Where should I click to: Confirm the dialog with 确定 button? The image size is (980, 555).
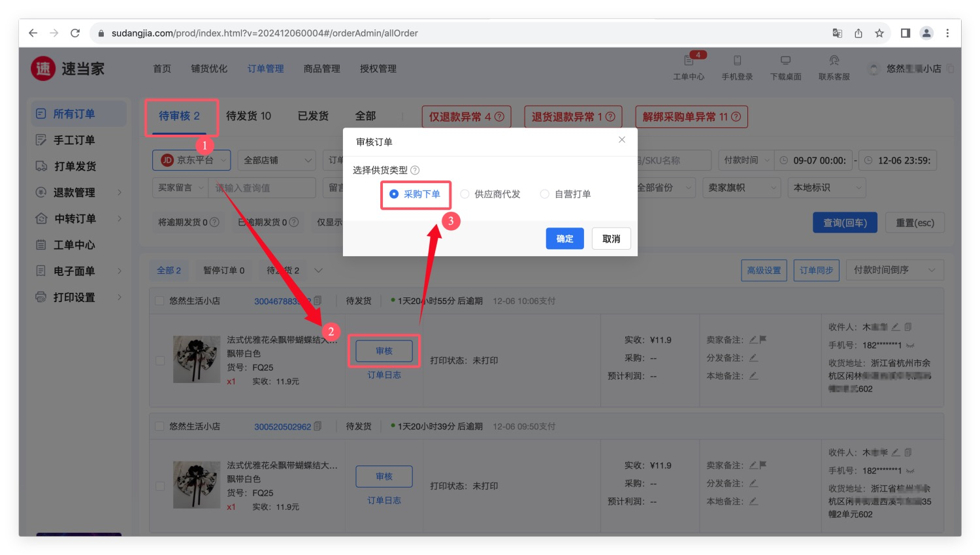[564, 239]
